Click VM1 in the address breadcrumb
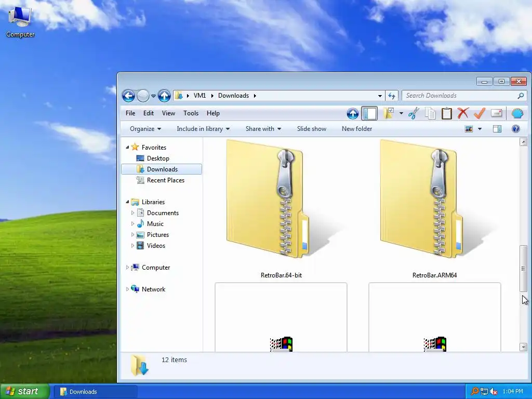This screenshot has width=532, height=399. pyautogui.click(x=199, y=96)
